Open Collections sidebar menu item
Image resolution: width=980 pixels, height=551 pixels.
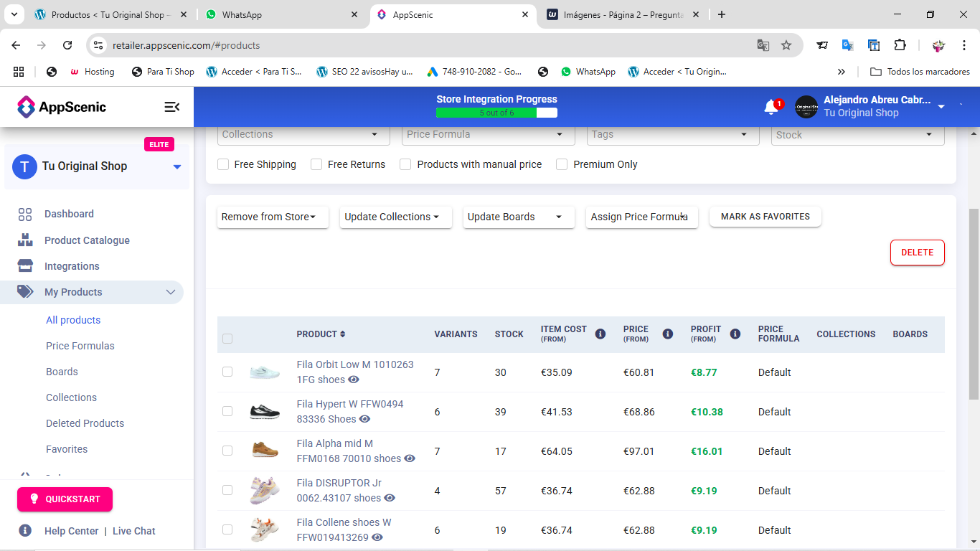click(x=71, y=397)
